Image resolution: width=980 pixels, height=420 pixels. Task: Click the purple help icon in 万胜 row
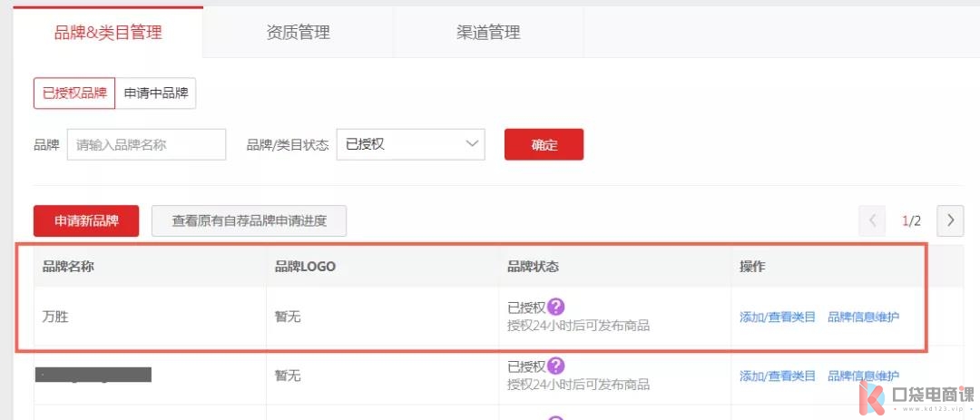click(555, 307)
